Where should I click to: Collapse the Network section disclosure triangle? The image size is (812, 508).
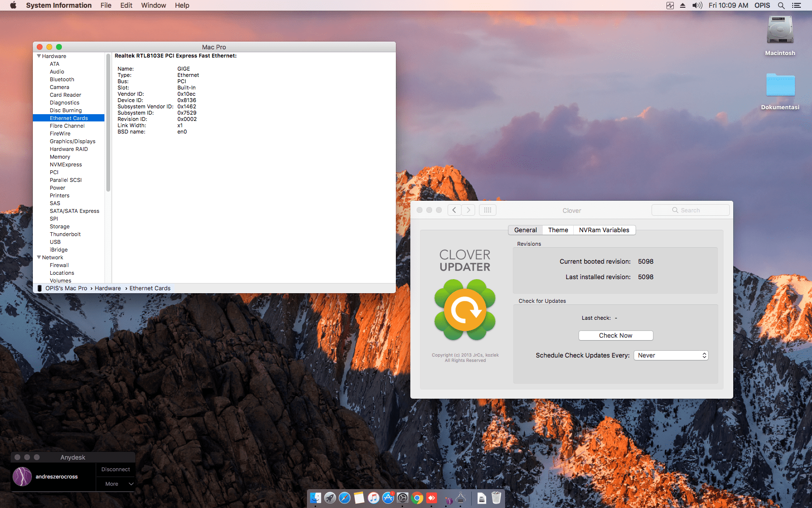pos(39,257)
